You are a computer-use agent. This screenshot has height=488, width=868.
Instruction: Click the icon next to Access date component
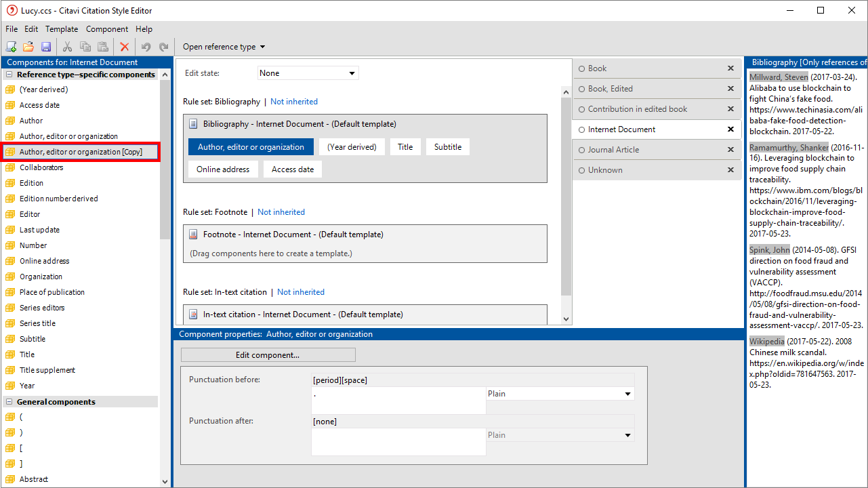[x=9, y=105]
